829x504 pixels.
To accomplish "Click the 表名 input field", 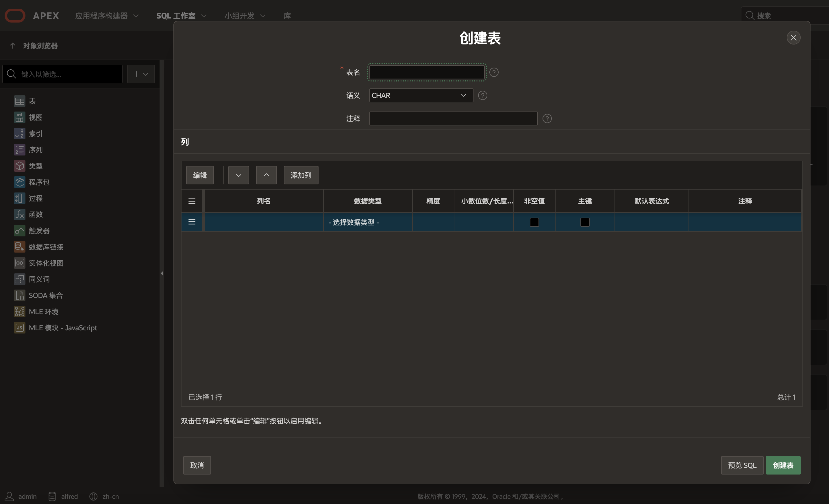I will (x=427, y=72).
